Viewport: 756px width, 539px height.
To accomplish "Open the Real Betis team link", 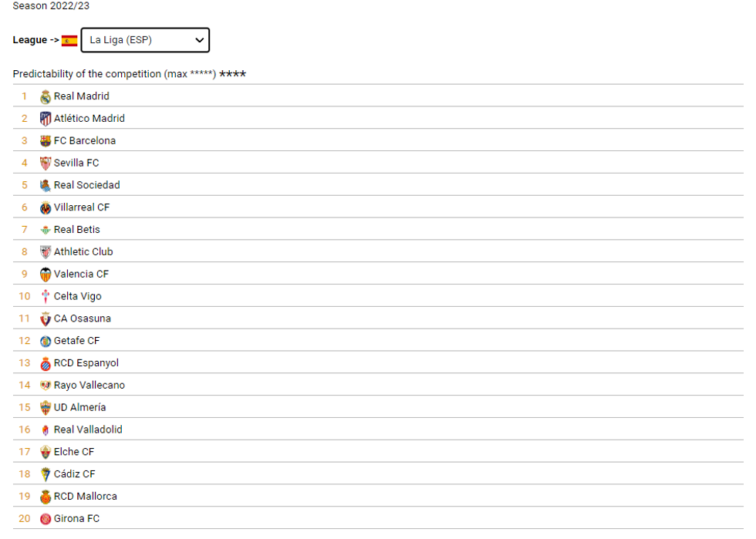I will click(x=76, y=230).
